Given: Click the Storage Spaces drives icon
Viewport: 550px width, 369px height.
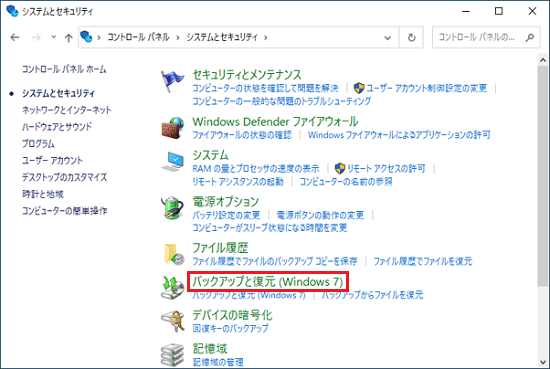Looking at the screenshot, I should 172,355.
